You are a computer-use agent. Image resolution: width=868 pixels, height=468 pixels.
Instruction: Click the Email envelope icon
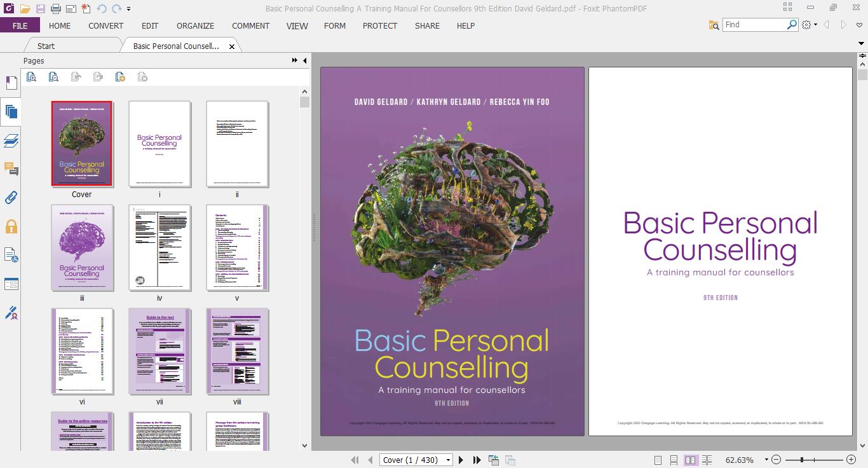pos(71,9)
